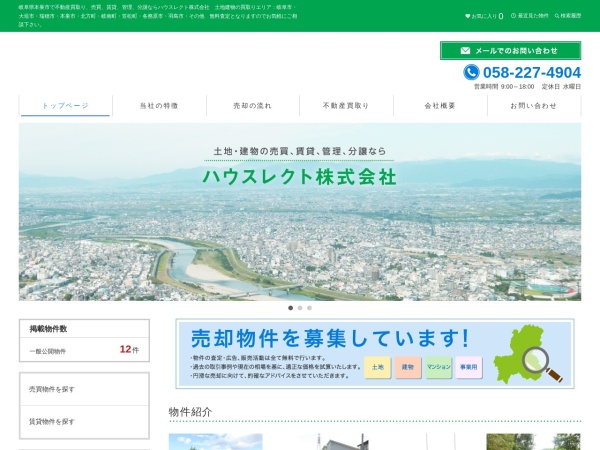Switch to third carousel slide dot
The height and width of the screenshot is (450, 600).
[309, 308]
